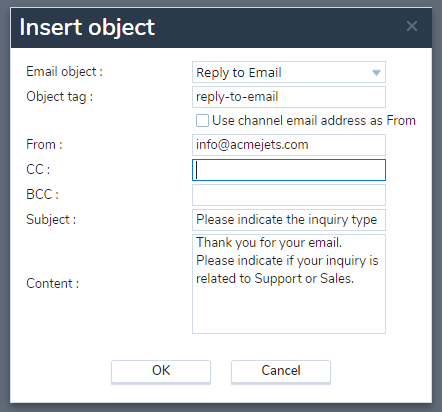Screen dimensions: 442x412
Task: Click the 'BCC :' label text
Action: pyautogui.click(x=42, y=194)
